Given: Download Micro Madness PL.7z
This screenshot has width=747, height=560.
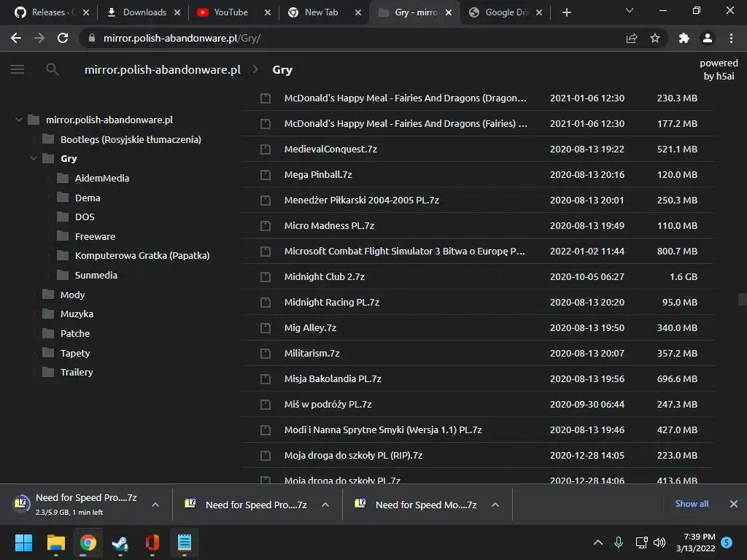Looking at the screenshot, I should 329,226.
